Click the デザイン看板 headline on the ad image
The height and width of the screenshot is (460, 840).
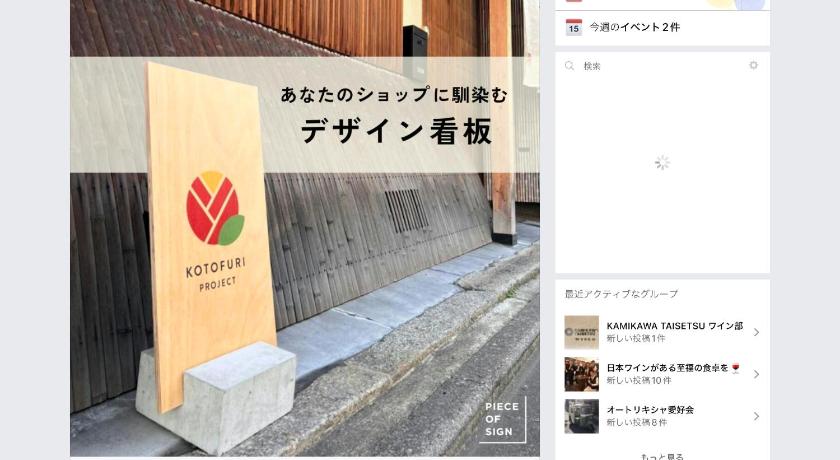397,131
